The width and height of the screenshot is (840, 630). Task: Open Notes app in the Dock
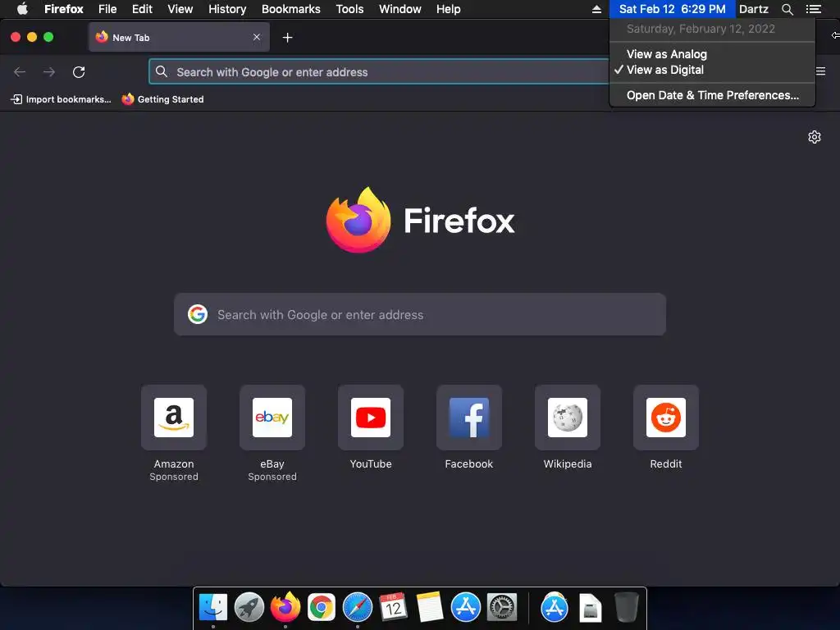click(430, 608)
